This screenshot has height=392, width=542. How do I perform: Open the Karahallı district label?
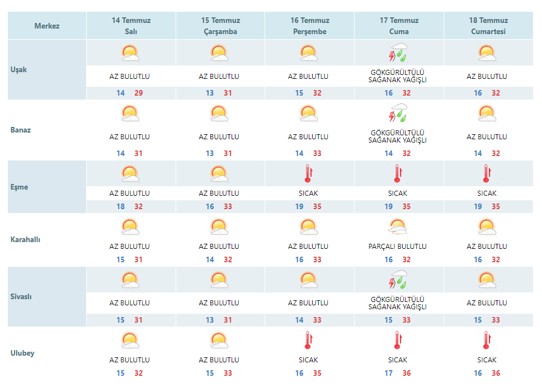pyautogui.click(x=25, y=239)
